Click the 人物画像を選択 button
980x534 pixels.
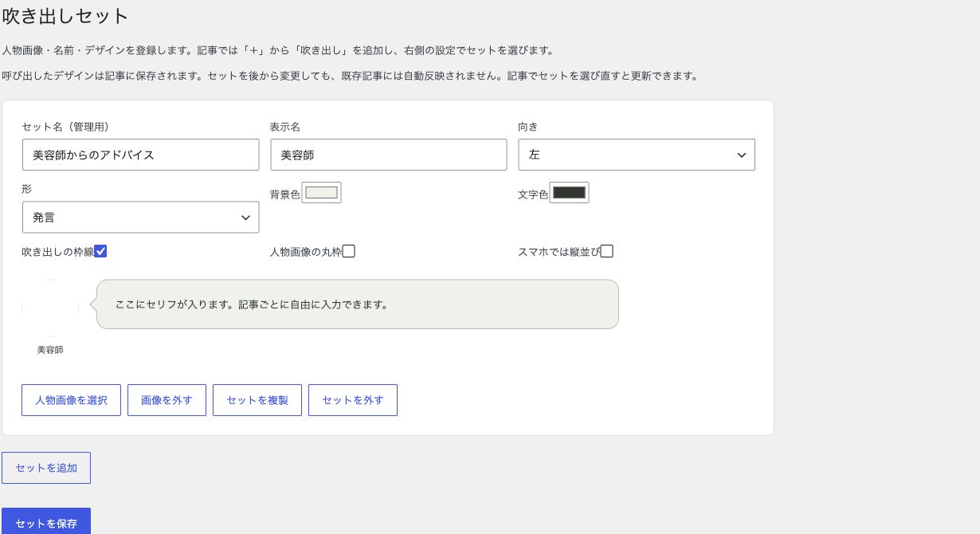(71, 400)
